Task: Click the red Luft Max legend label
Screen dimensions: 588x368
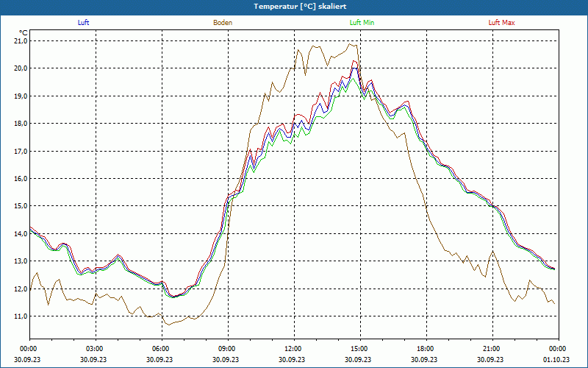Action: point(501,23)
